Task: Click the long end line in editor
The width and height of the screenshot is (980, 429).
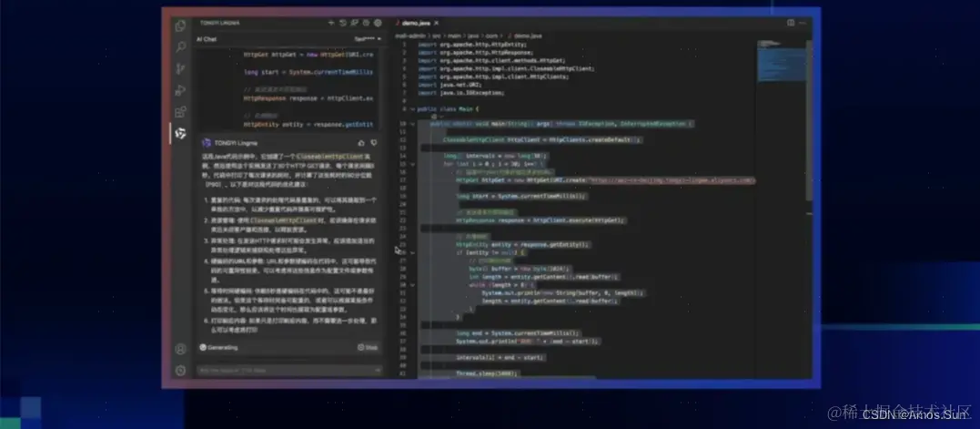Action: point(518,333)
